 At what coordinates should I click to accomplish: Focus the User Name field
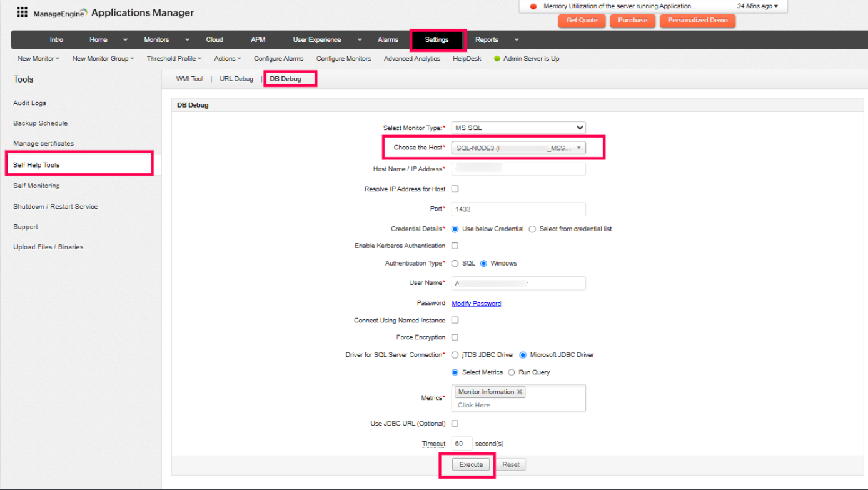(518, 283)
